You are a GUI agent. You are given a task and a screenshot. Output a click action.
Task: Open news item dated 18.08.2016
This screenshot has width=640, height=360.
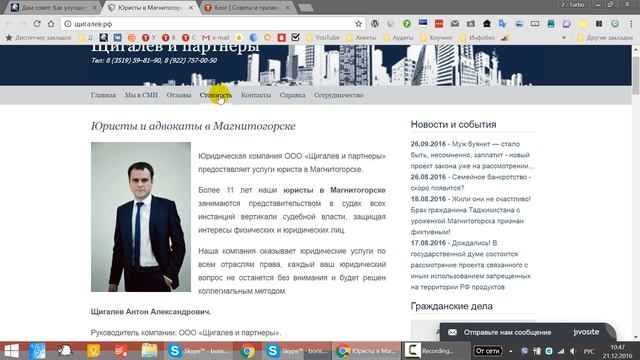coord(471,215)
